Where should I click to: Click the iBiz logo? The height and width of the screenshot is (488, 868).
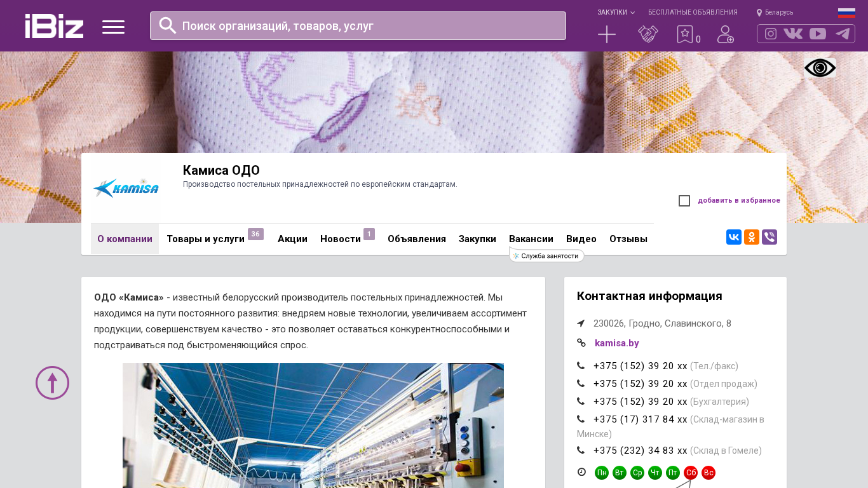54,26
